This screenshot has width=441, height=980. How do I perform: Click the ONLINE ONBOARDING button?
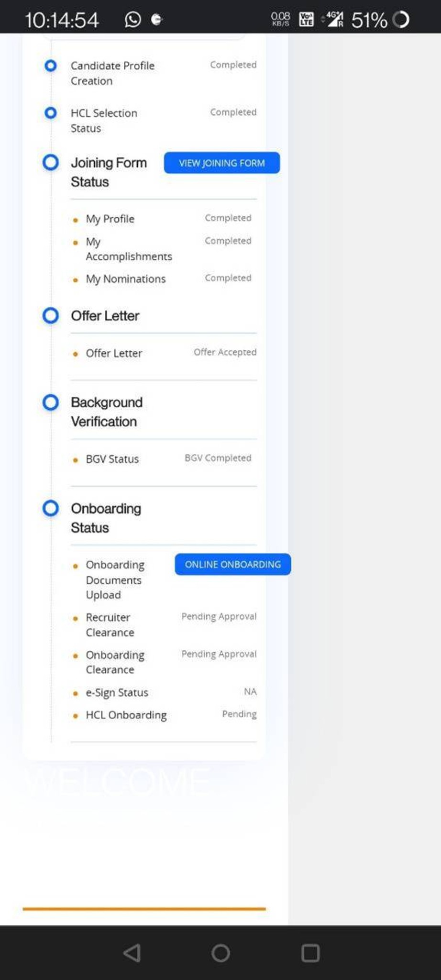coord(232,565)
